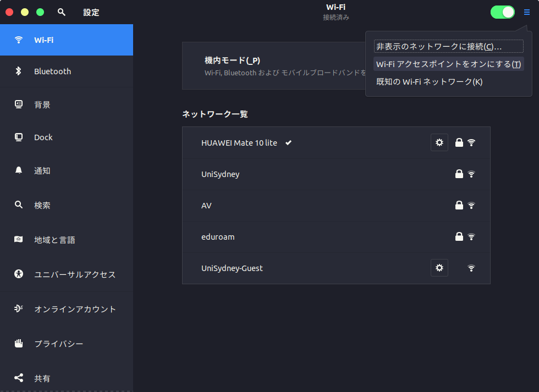Click the share icon beside 共有
Image resolution: width=539 pixels, height=392 pixels.
coord(19,378)
